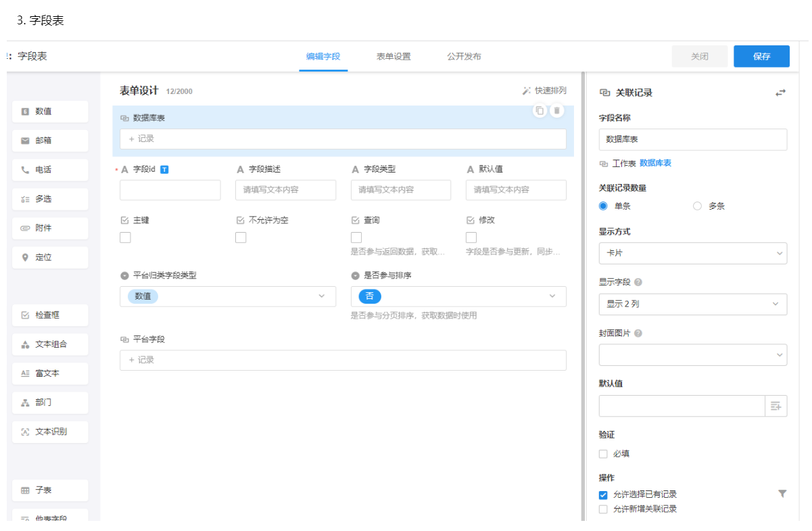Click the help icon beside 显示字段
This screenshot has width=812, height=531.
(638, 282)
